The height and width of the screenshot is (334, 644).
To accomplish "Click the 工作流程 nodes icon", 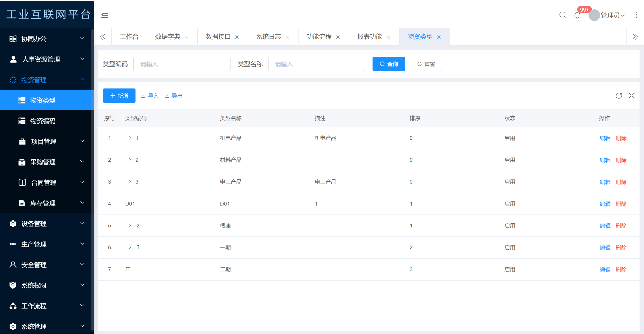I will click(x=13, y=306).
